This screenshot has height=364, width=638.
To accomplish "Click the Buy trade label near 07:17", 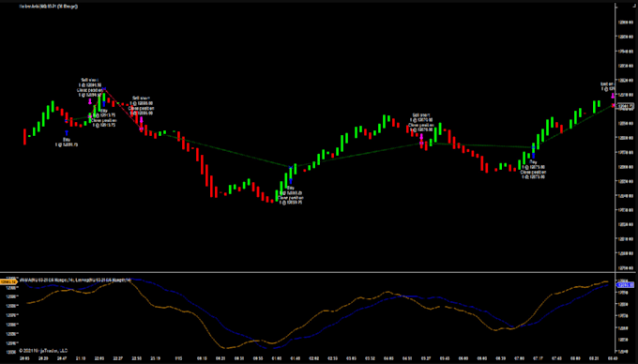I will pyautogui.click(x=533, y=169).
